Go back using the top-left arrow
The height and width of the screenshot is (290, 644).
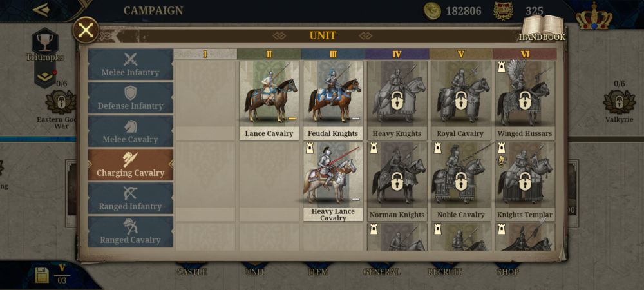pyautogui.click(x=41, y=10)
